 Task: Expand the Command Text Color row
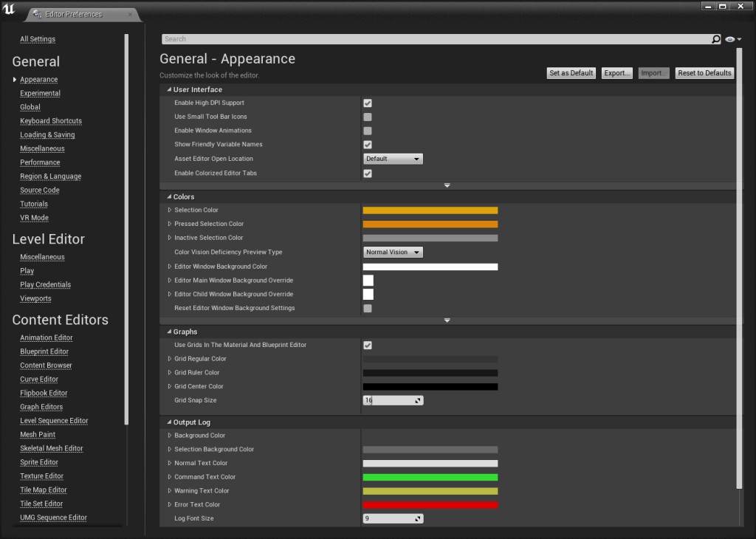(x=169, y=477)
